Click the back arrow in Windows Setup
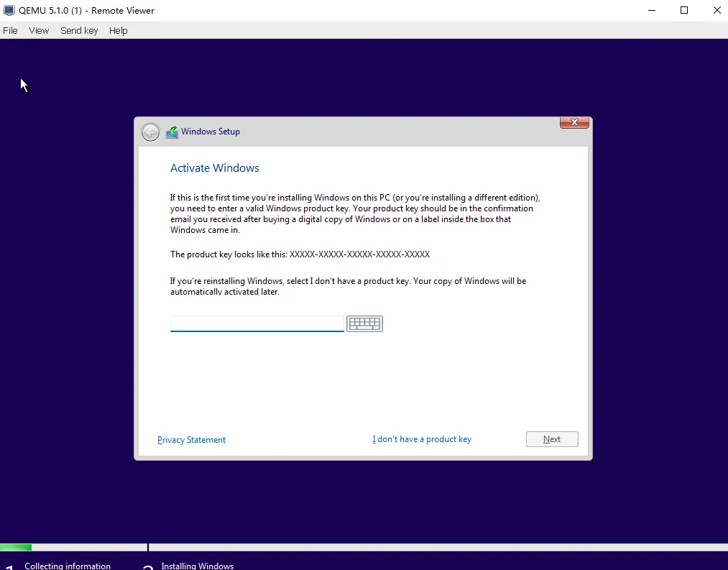728x570 pixels. click(x=150, y=132)
